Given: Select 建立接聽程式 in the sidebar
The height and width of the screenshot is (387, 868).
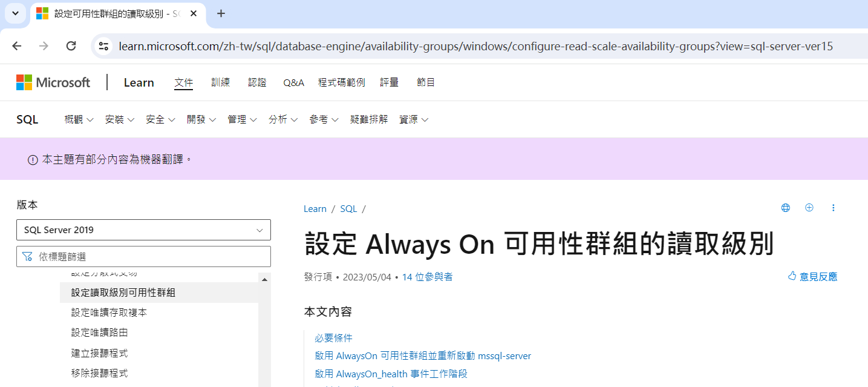Looking at the screenshot, I should click(x=99, y=353).
